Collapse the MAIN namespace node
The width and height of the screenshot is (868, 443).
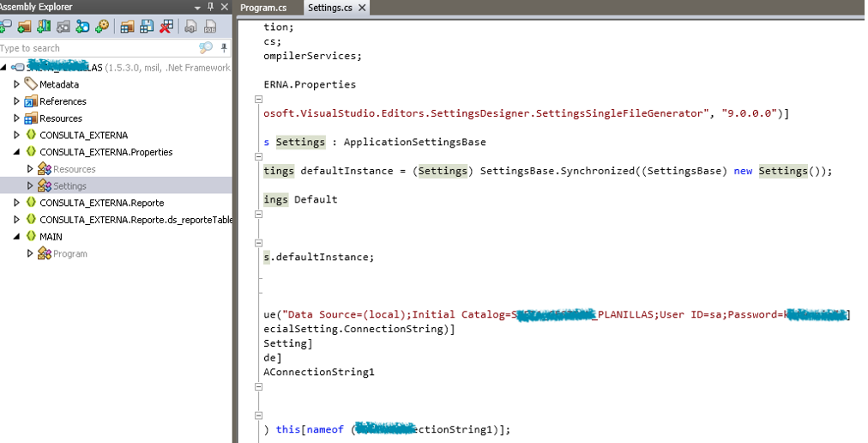(x=16, y=237)
